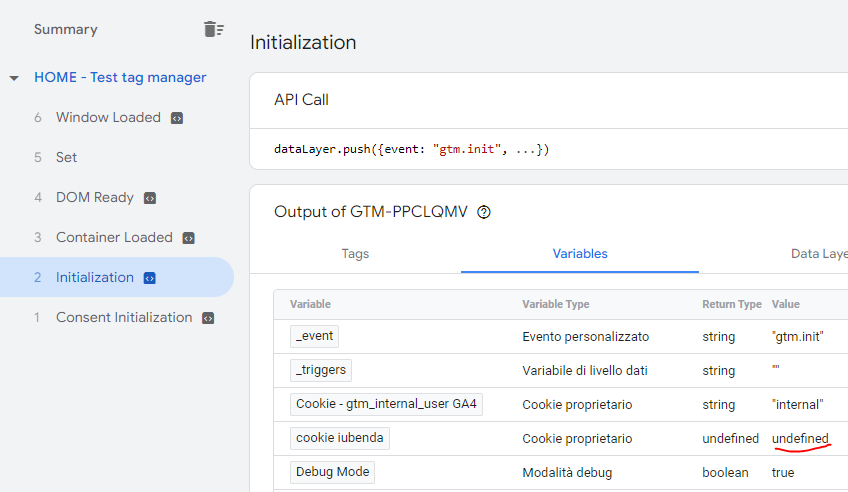848x492 pixels.
Task: Open the _triggers variable chip
Action: point(321,370)
